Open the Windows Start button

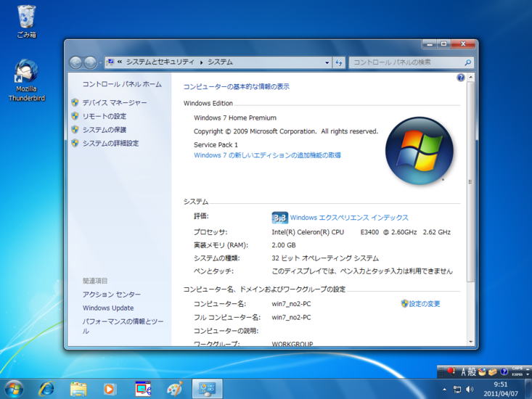14,389
